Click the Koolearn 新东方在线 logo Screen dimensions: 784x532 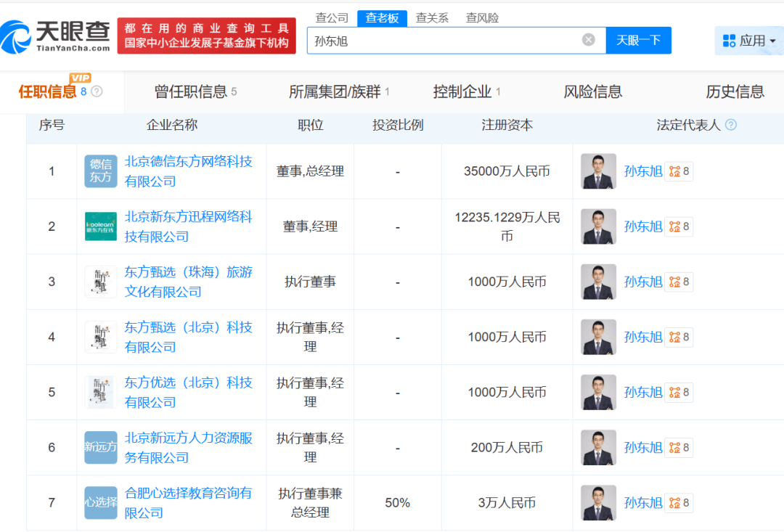(x=100, y=226)
